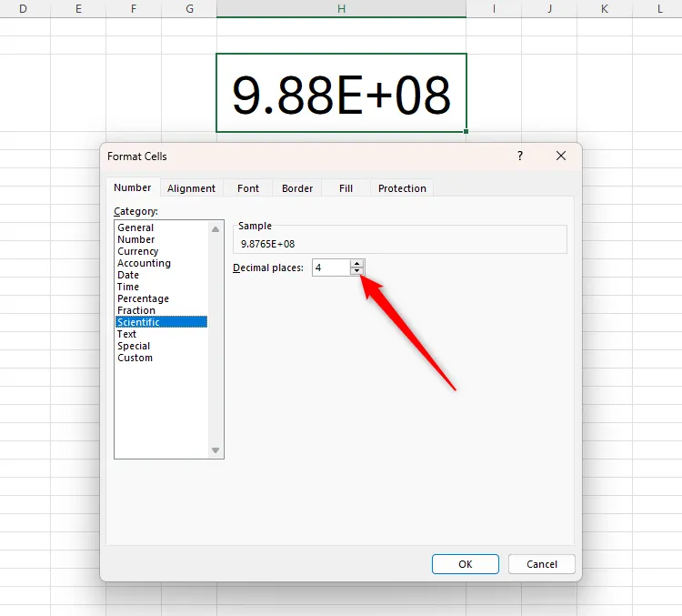Select column F header

134,9
